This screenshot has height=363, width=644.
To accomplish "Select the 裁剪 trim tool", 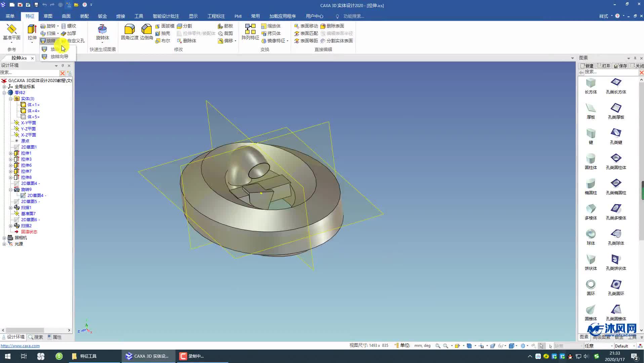I will (226, 33).
